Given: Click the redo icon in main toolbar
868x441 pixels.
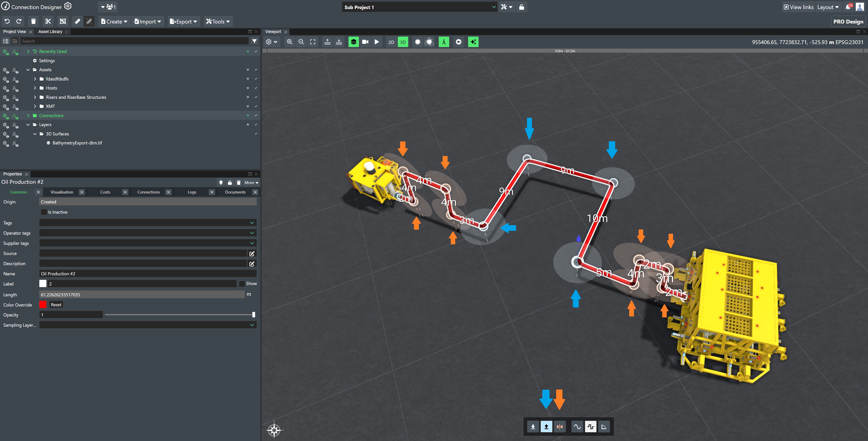Looking at the screenshot, I should coord(19,21).
